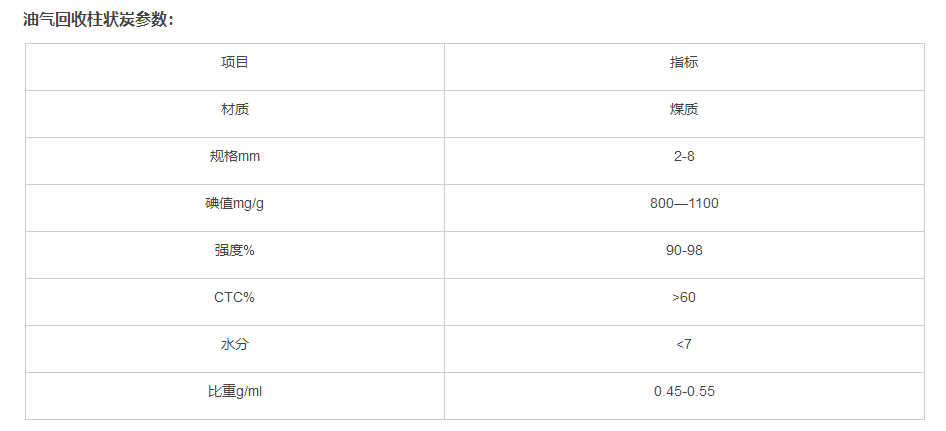946x431 pixels.
Task: Select the 规格mm row label
Action: pos(235,156)
